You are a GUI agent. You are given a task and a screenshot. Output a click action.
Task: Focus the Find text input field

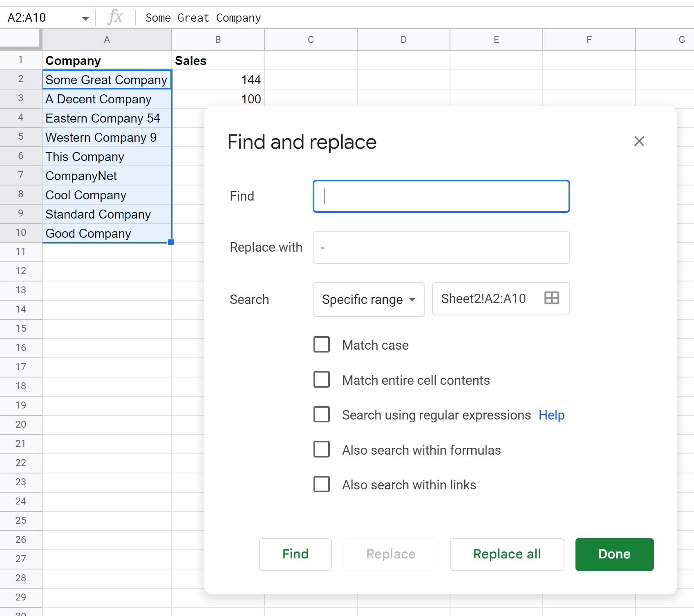tap(441, 196)
